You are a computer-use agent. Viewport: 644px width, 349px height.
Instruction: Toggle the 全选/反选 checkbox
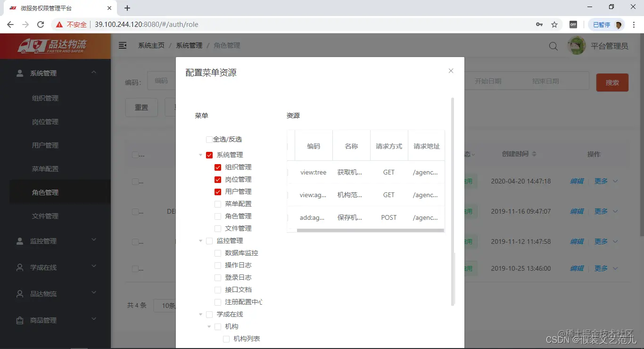(x=208, y=139)
